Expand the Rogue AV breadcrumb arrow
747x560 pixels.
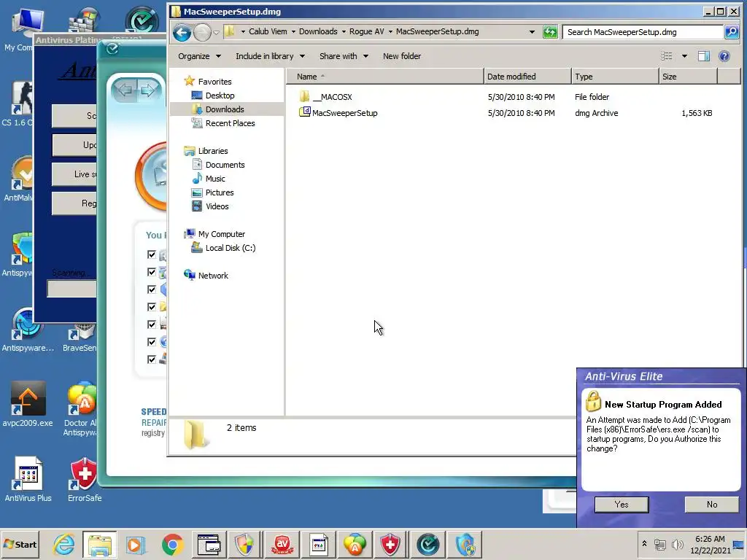390,32
